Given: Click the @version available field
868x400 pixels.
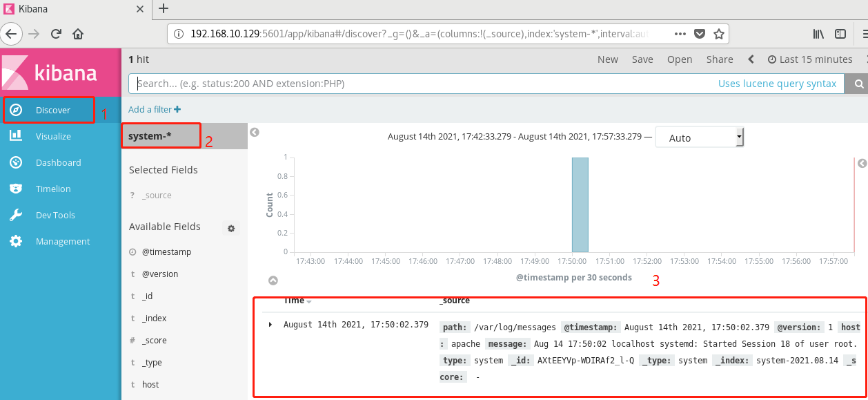Looking at the screenshot, I should pos(160,274).
